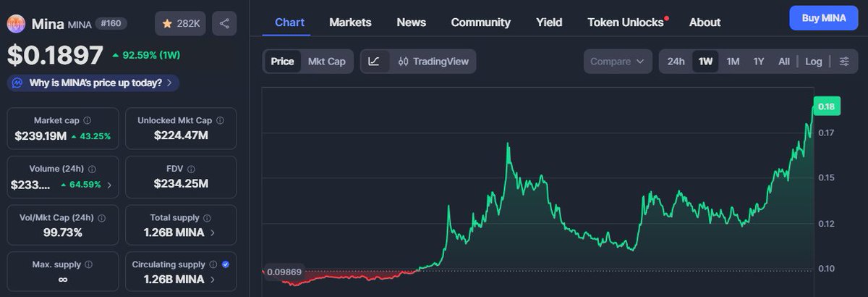Set chart range to 1W

click(706, 62)
